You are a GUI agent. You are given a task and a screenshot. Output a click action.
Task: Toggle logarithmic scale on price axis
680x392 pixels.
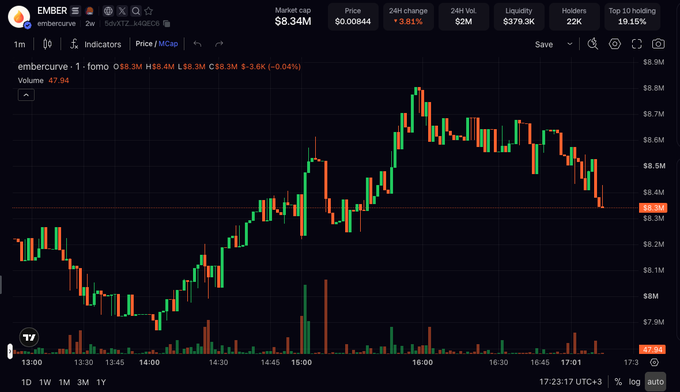pos(634,382)
